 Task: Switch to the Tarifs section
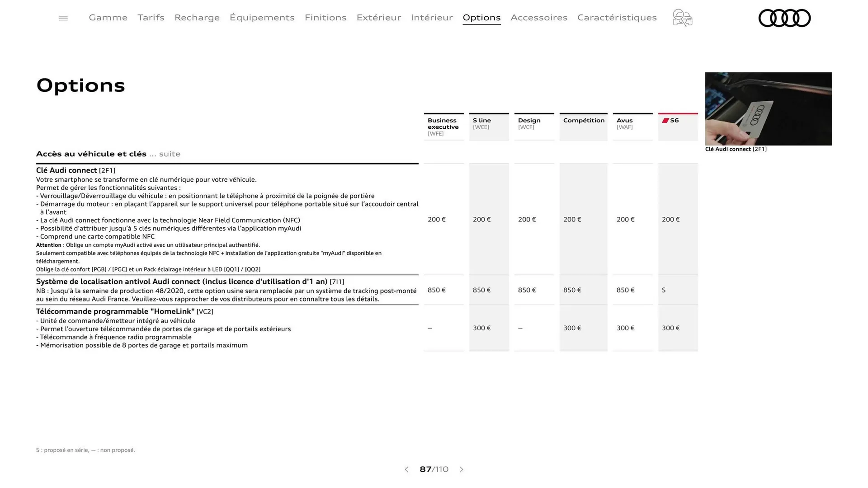151,18
